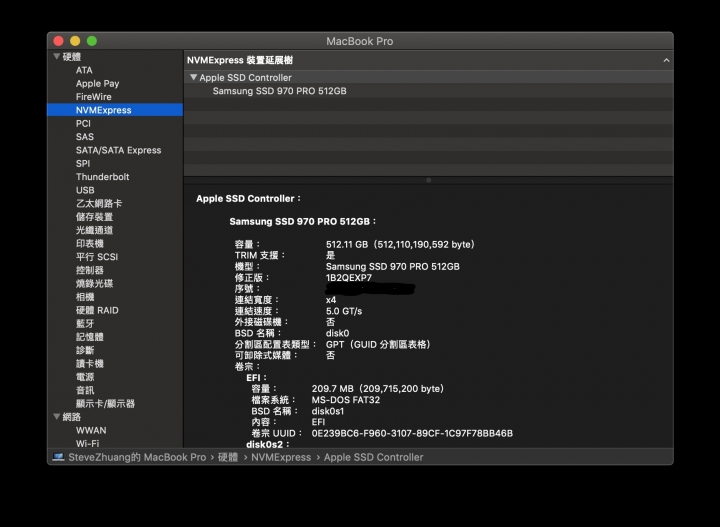Select 顯示卡/顯示器 graphics in sidebar

(105, 403)
